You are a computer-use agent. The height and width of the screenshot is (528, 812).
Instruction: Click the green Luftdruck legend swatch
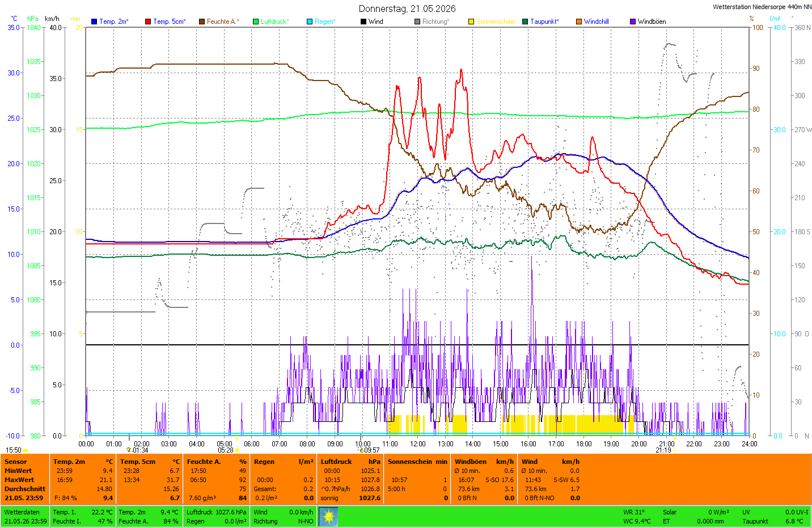[256, 22]
